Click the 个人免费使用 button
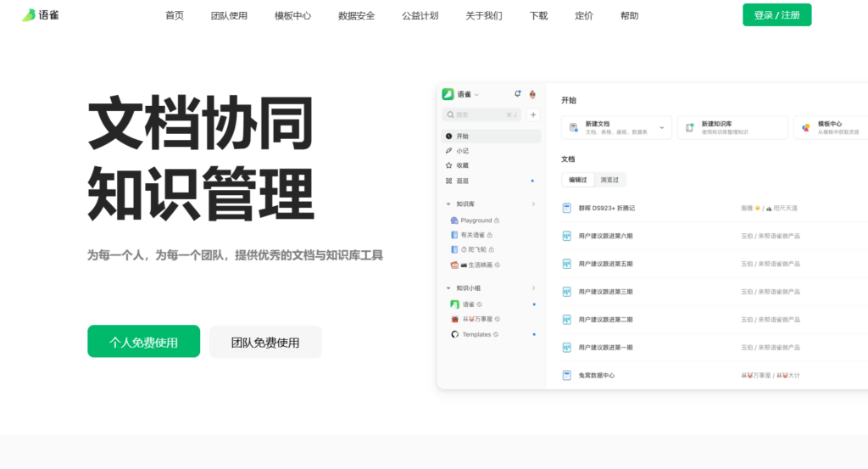Viewport: 868px width, 469px height. click(x=143, y=342)
